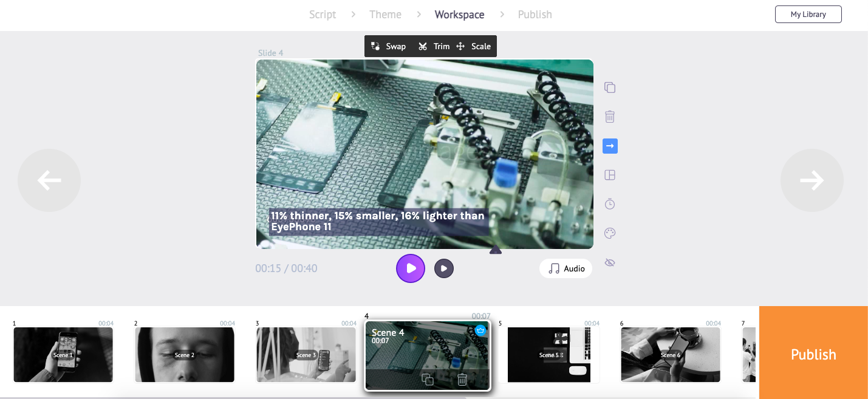Click the right arrow to view next slide
Viewport: 868px width, 399px height.
(x=812, y=180)
